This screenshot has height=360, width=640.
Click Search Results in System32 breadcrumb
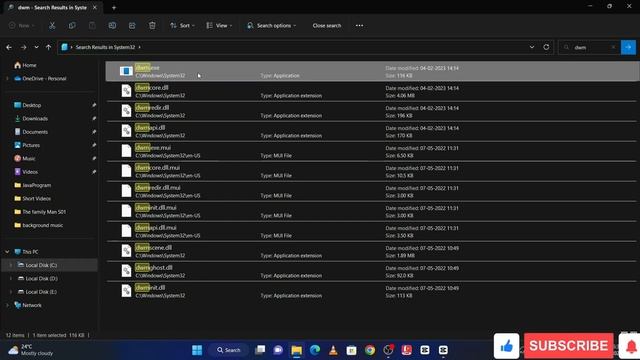[x=105, y=47]
